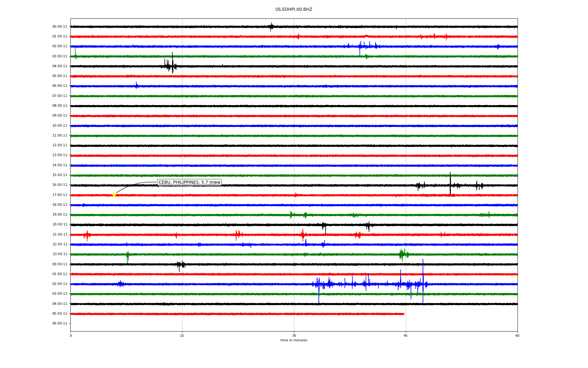588x368 pixels.
Task: Click the 45 tick label on x-axis
Action: pyautogui.click(x=405, y=335)
